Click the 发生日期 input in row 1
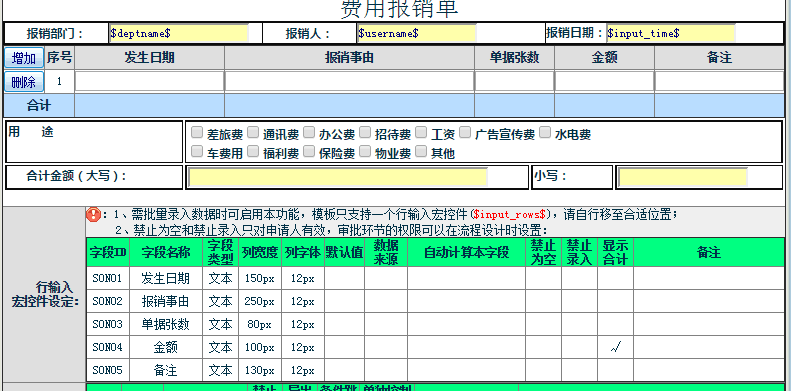The image size is (791, 391). coord(149,81)
